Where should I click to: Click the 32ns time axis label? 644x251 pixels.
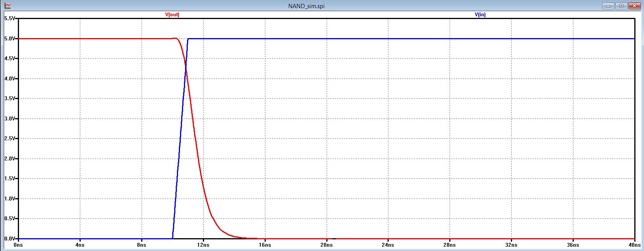(x=511, y=245)
